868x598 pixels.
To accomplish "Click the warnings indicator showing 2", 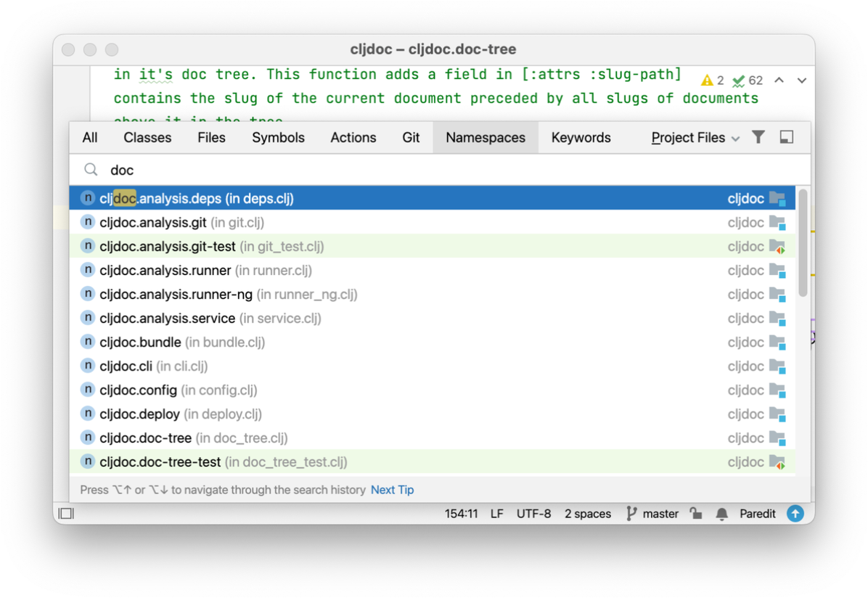I will tap(712, 81).
